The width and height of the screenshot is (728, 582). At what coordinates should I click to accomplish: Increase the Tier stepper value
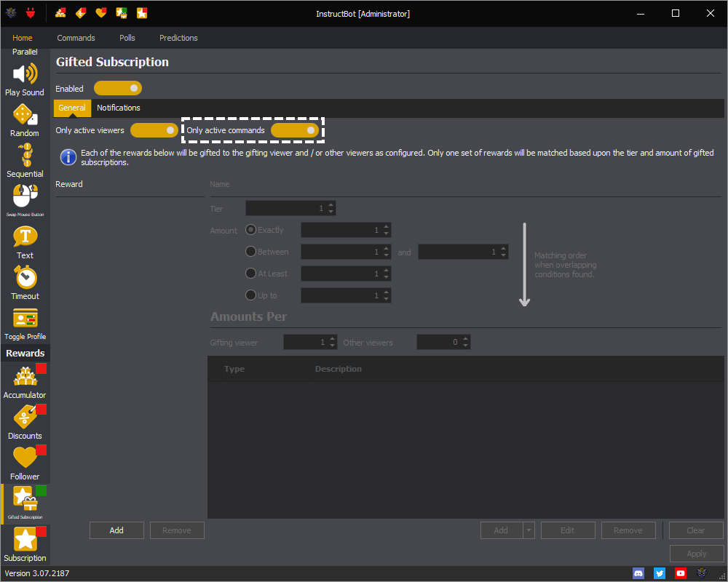click(x=331, y=205)
